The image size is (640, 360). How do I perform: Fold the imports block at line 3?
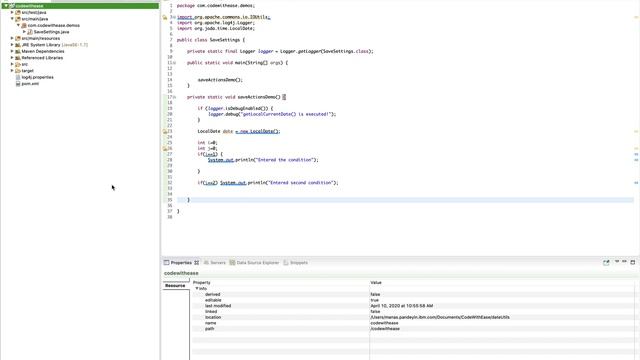(x=174, y=17)
